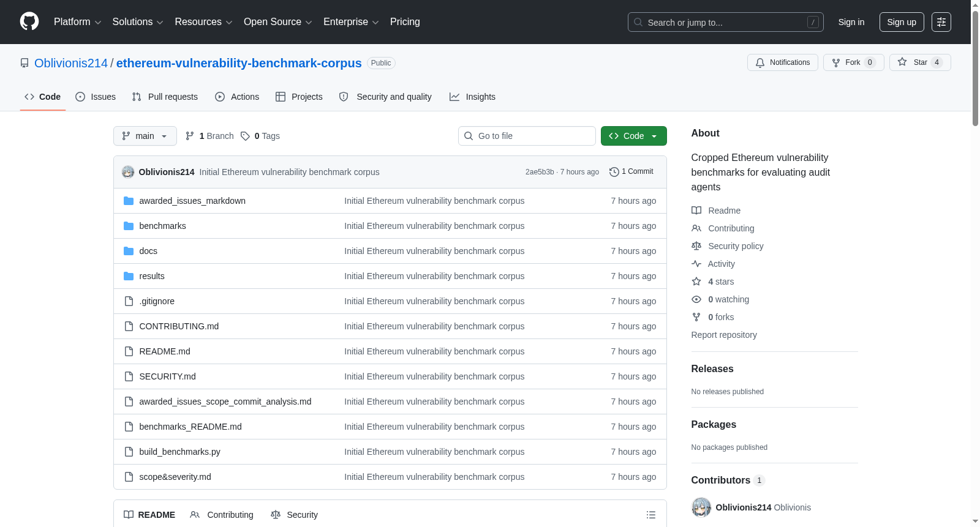Click Sign in
The height and width of the screenshot is (527, 980).
[851, 22]
